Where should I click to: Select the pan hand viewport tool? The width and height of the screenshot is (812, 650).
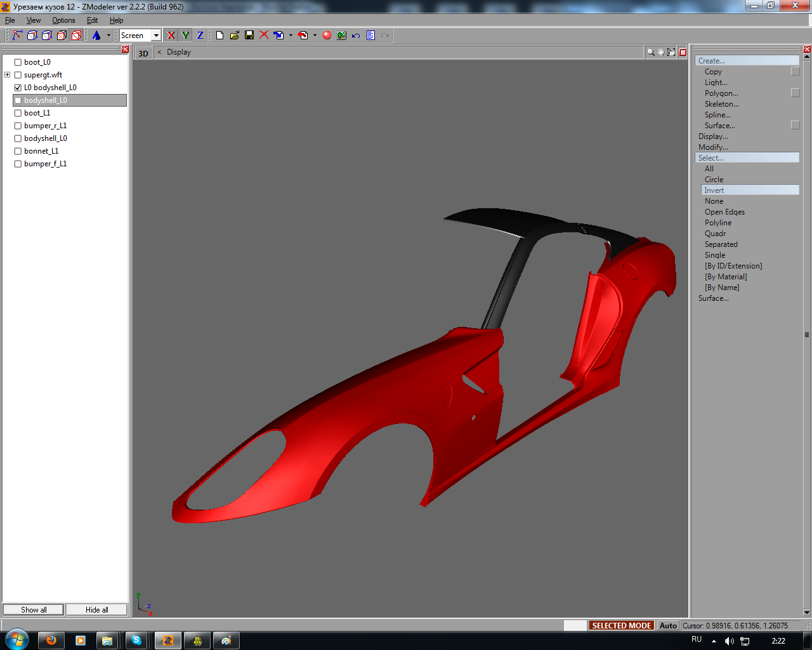coord(660,53)
